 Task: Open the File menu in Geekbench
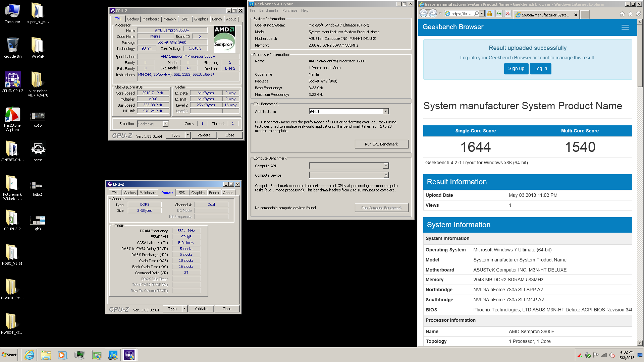tap(253, 11)
